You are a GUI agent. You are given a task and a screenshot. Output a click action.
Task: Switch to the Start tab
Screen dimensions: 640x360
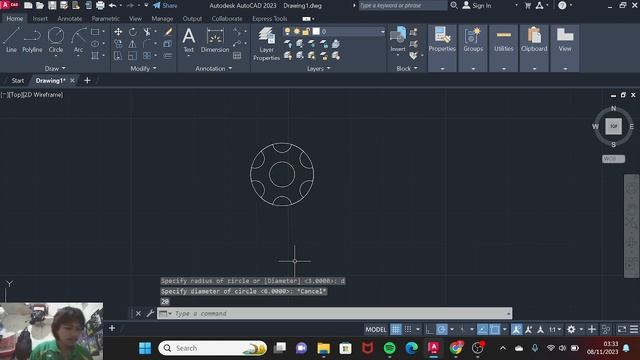coord(18,80)
